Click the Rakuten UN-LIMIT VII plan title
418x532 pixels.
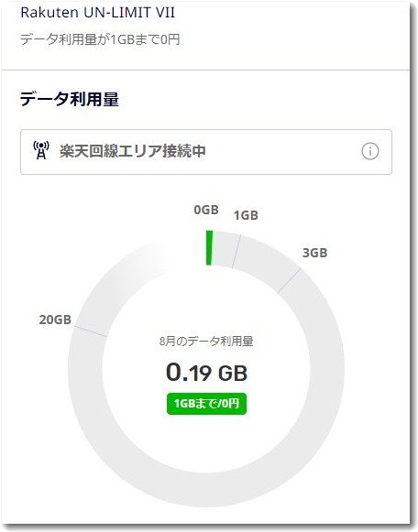coord(98,13)
